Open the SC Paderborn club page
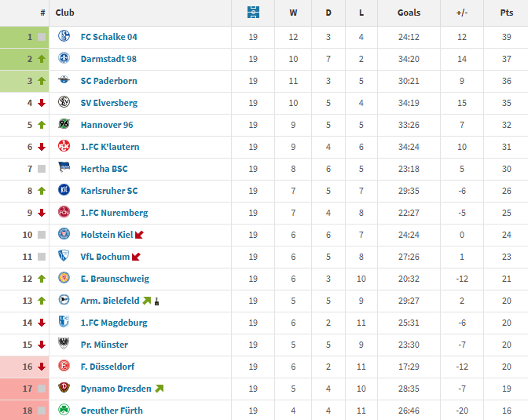 pos(108,81)
